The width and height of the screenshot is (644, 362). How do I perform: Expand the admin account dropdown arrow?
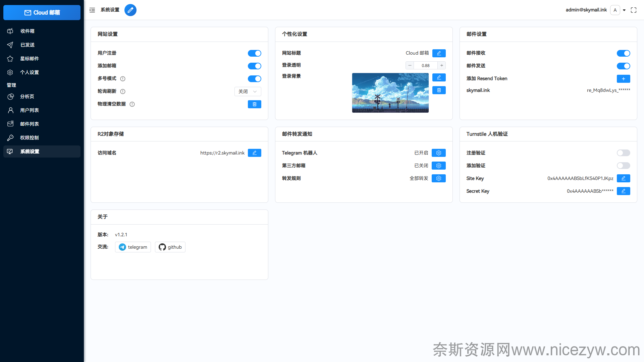(x=624, y=10)
